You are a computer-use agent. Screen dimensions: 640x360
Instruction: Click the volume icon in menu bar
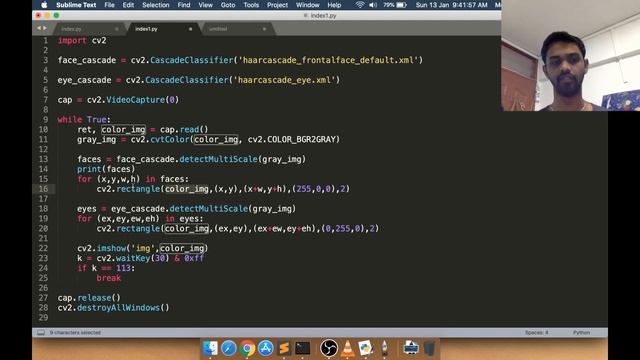pyautogui.click(x=373, y=5)
